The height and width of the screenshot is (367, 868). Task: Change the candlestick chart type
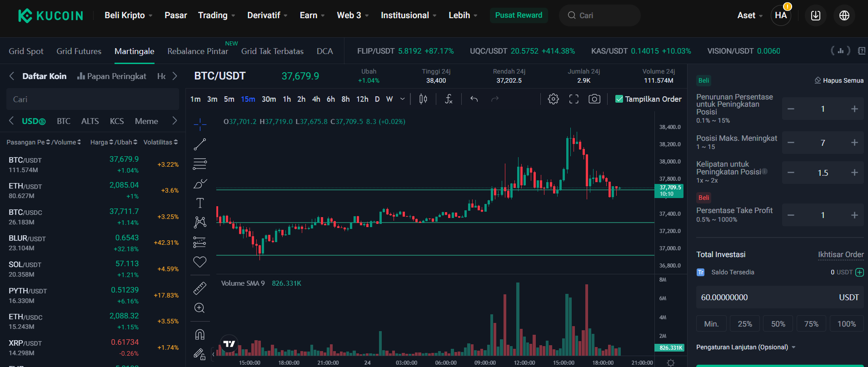coord(423,99)
